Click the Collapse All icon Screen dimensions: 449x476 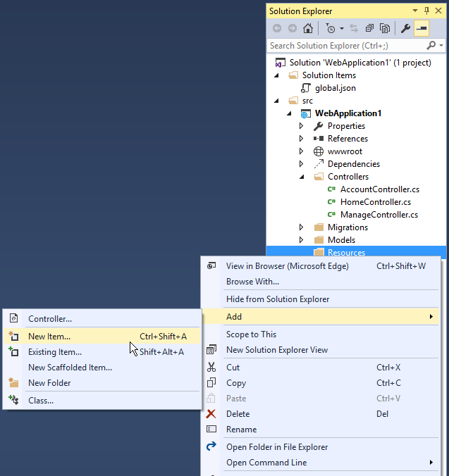click(x=369, y=28)
